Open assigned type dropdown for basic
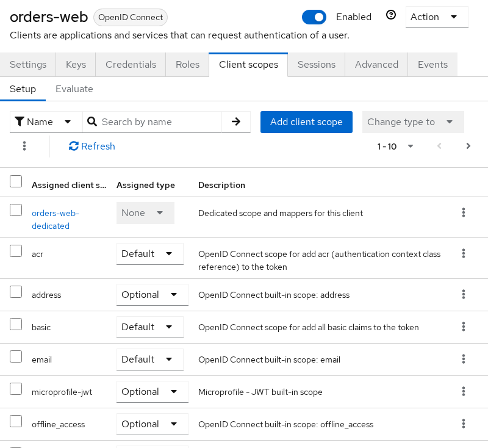 tap(149, 327)
